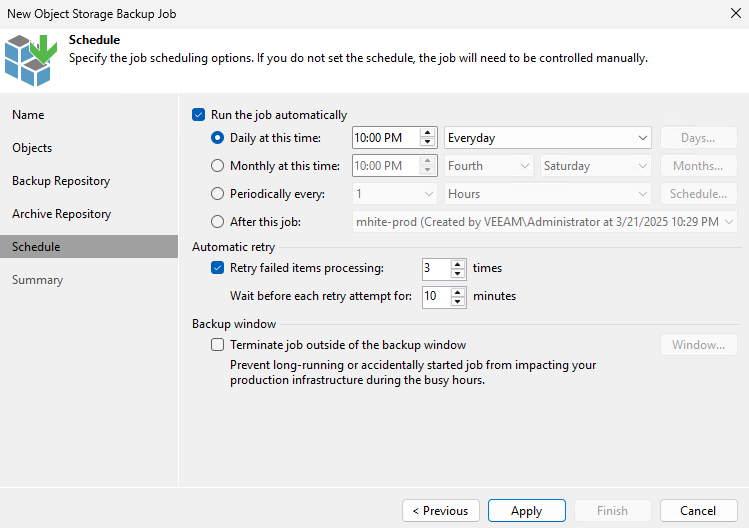Open the Archive Repository step
Image resolution: width=749 pixels, height=528 pixels.
[x=62, y=214]
